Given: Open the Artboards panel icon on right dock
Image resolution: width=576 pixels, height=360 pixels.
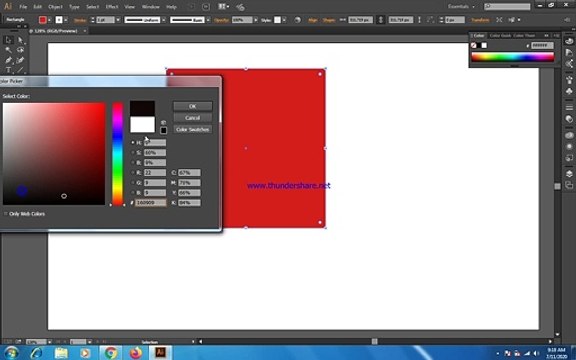Looking at the screenshot, I should [x=569, y=185].
